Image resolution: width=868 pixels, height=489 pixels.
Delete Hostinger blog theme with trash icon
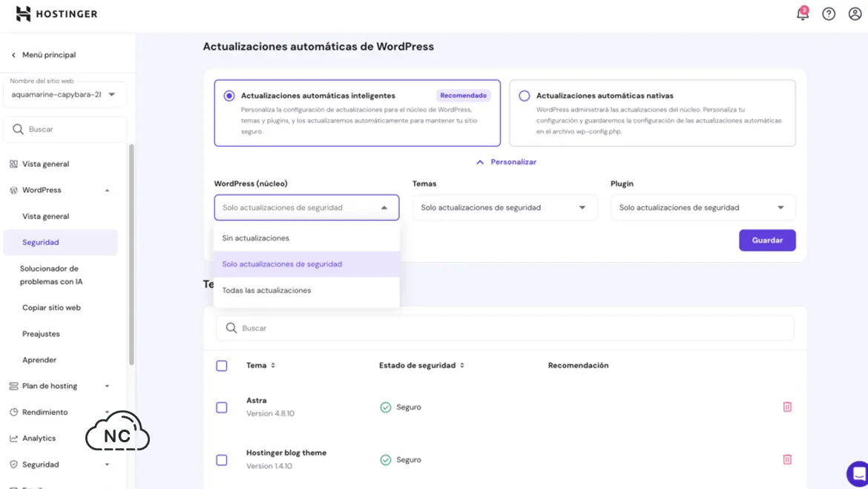coord(787,459)
